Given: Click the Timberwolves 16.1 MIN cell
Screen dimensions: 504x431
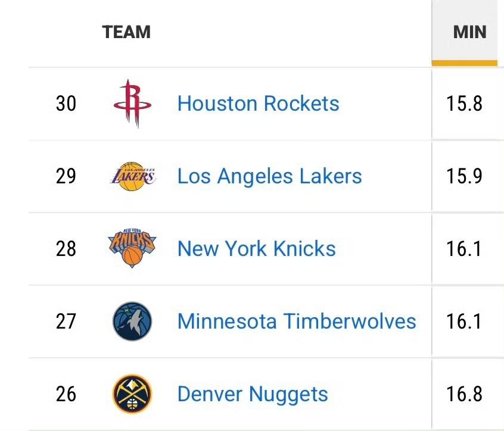Looking at the screenshot, I should (x=464, y=321).
